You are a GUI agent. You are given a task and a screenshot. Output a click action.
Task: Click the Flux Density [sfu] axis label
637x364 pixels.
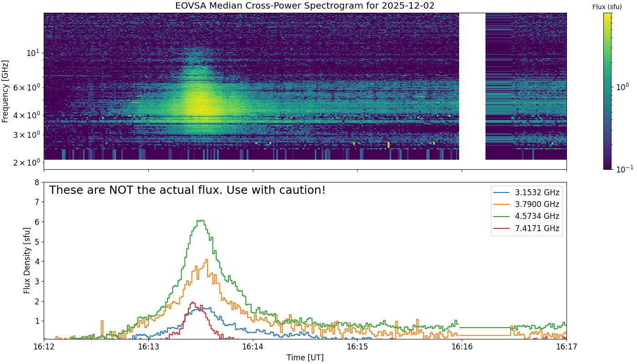[x=27, y=261]
